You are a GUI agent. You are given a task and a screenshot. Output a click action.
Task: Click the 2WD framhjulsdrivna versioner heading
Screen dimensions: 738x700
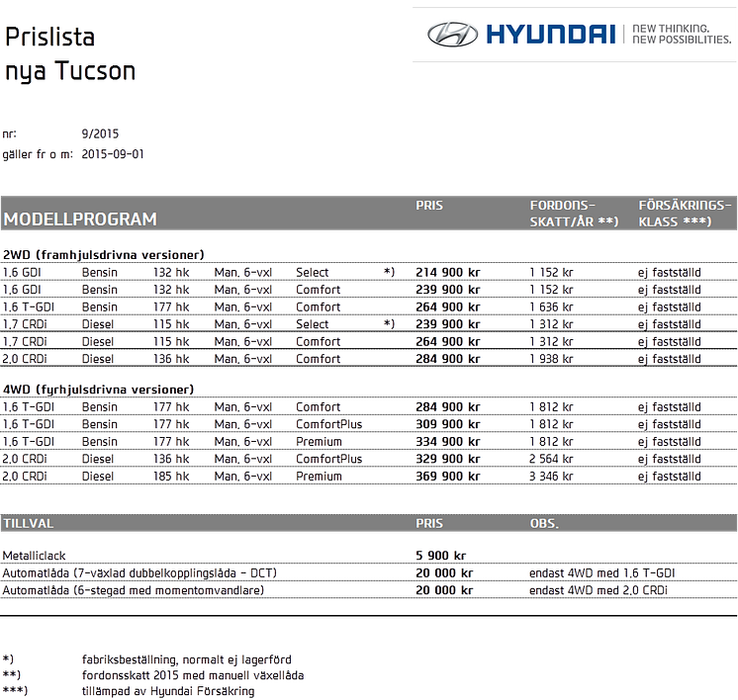coord(104,255)
